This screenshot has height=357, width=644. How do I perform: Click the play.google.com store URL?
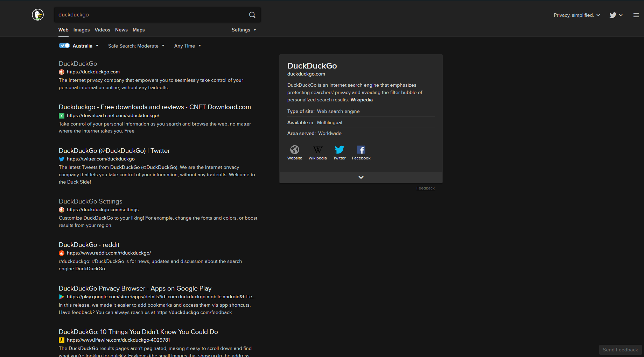click(161, 297)
